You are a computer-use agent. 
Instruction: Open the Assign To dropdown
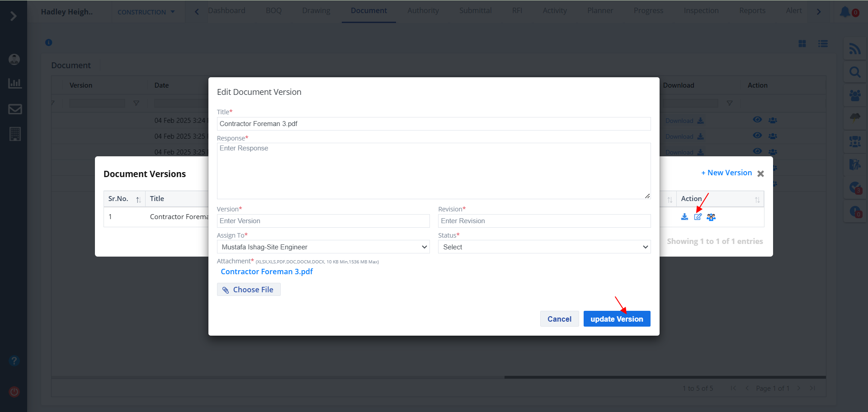323,247
